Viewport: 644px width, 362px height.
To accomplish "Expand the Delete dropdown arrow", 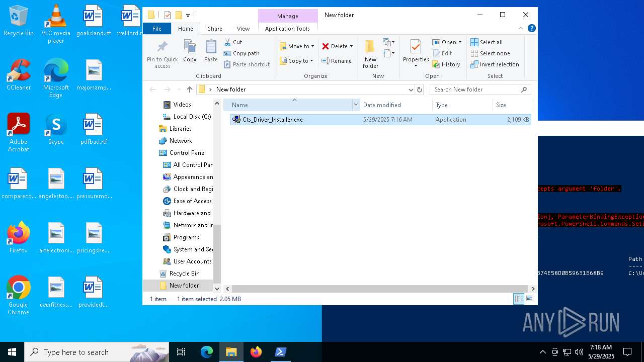I will coord(351,46).
